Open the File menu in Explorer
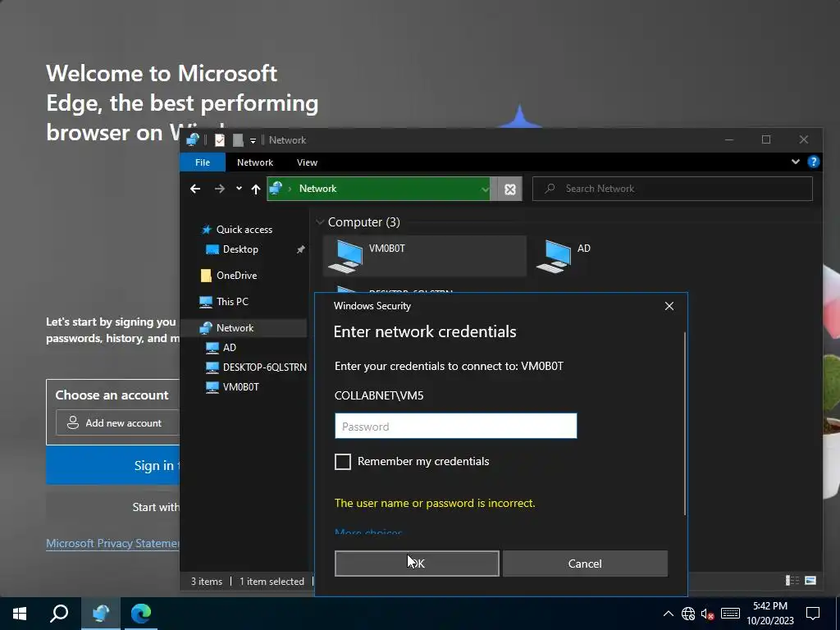840x630 pixels. click(203, 162)
